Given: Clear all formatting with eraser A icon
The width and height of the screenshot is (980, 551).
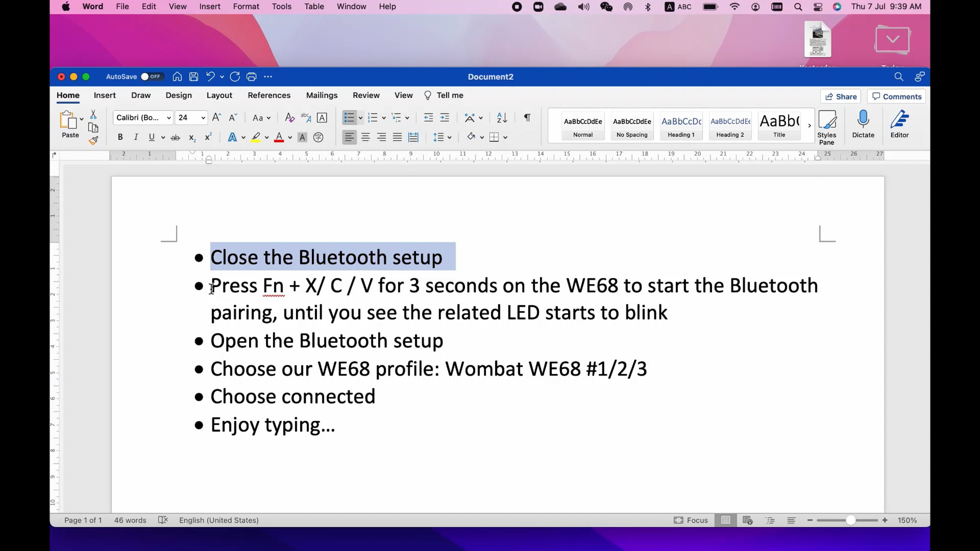Looking at the screenshot, I should [290, 118].
